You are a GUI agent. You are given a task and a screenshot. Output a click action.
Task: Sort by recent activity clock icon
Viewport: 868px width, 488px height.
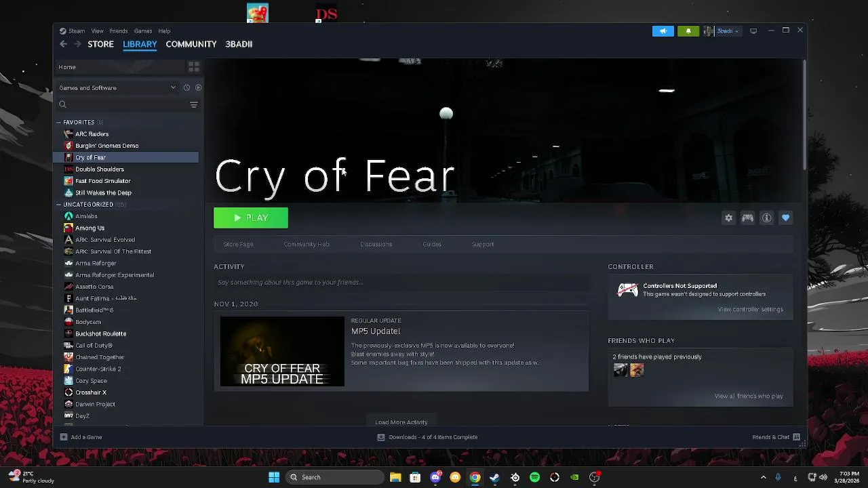click(x=186, y=87)
